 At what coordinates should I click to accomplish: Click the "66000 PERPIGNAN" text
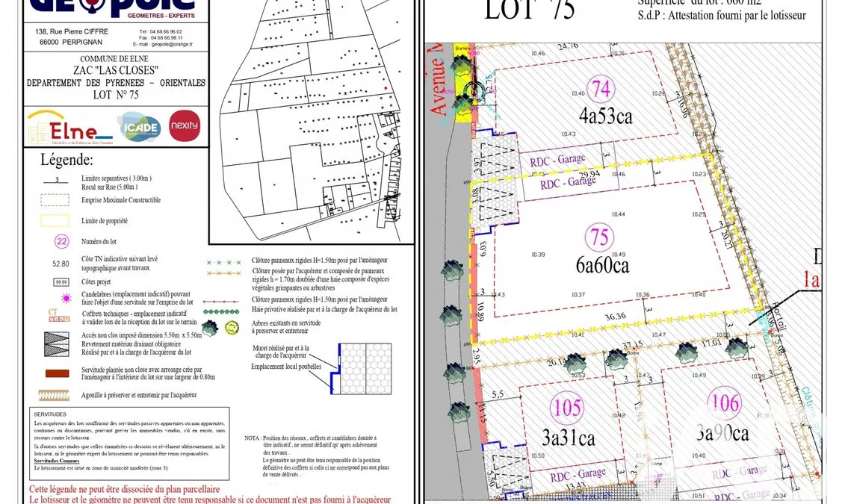tap(70, 42)
